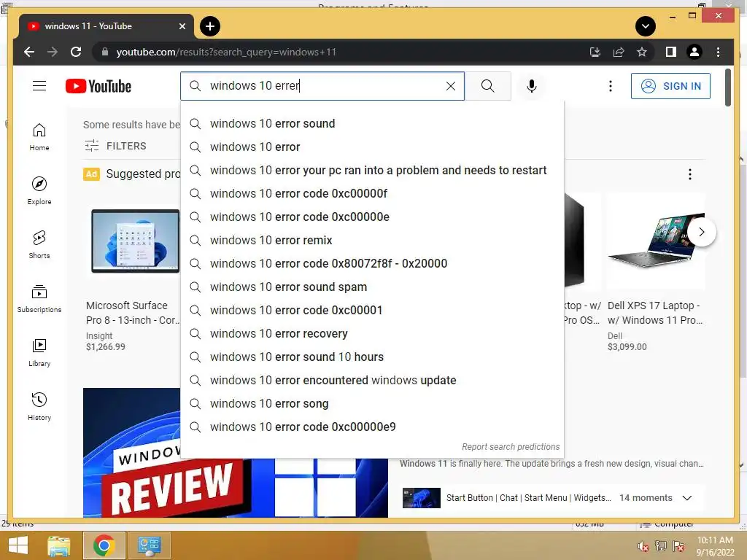The height and width of the screenshot is (560, 747).
Task: Go back with browser back arrow
Action: [29, 52]
